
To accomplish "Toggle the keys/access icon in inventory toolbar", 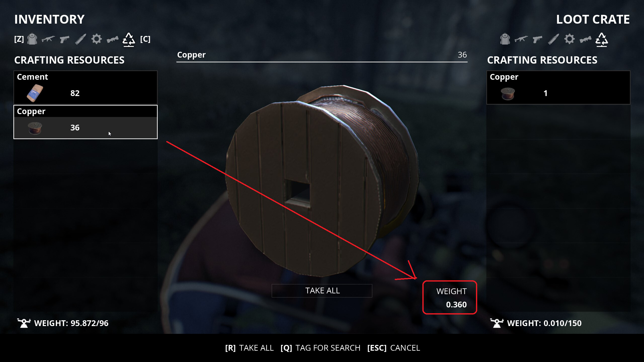I will pyautogui.click(x=112, y=39).
